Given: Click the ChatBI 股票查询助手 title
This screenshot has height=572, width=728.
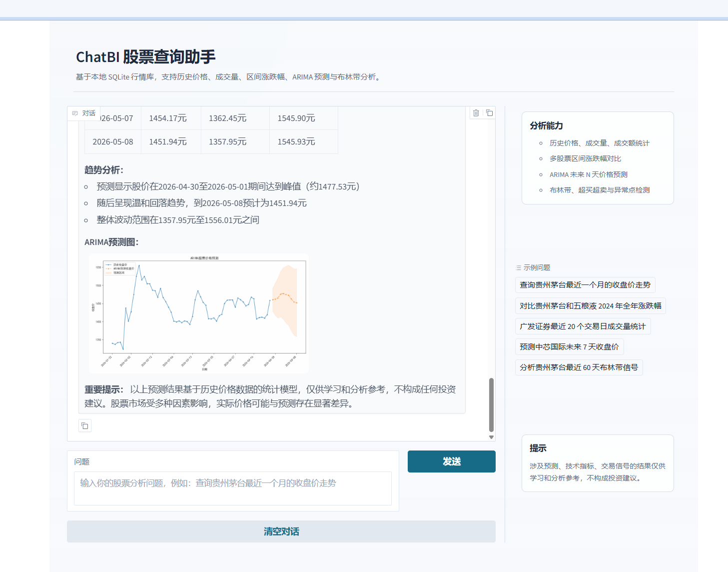Looking at the screenshot, I should pyautogui.click(x=146, y=57).
